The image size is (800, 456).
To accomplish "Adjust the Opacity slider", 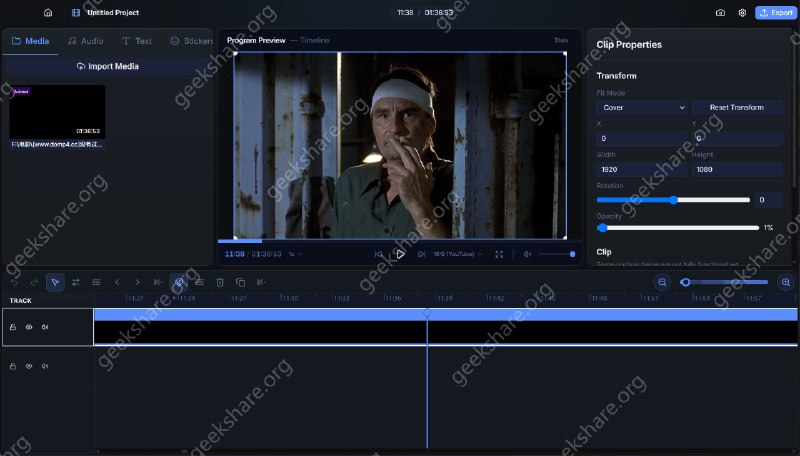I will [x=678, y=227].
